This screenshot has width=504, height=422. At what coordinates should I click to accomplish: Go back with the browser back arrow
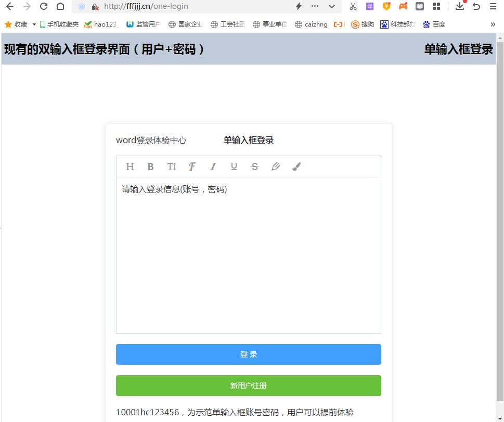(x=10, y=6)
